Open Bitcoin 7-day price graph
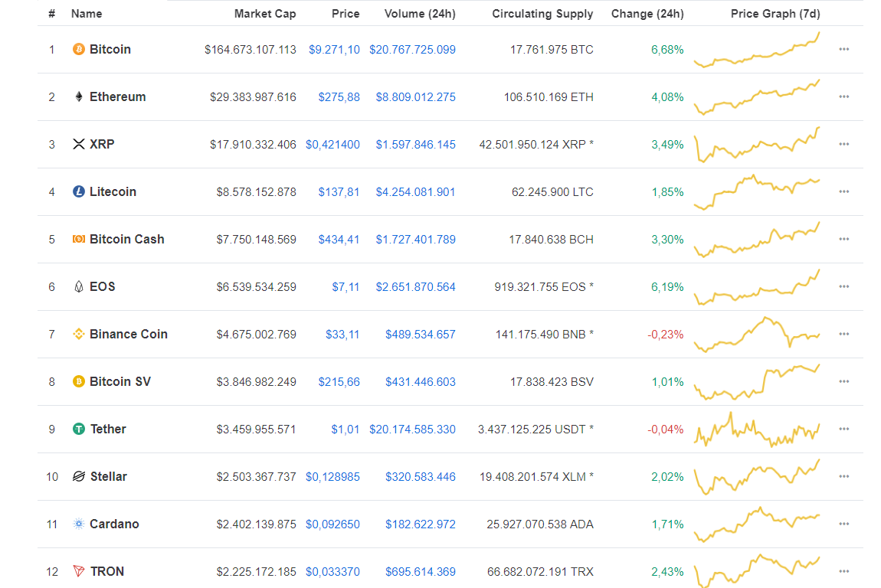This screenshot has width=881, height=588. tap(757, 50)
